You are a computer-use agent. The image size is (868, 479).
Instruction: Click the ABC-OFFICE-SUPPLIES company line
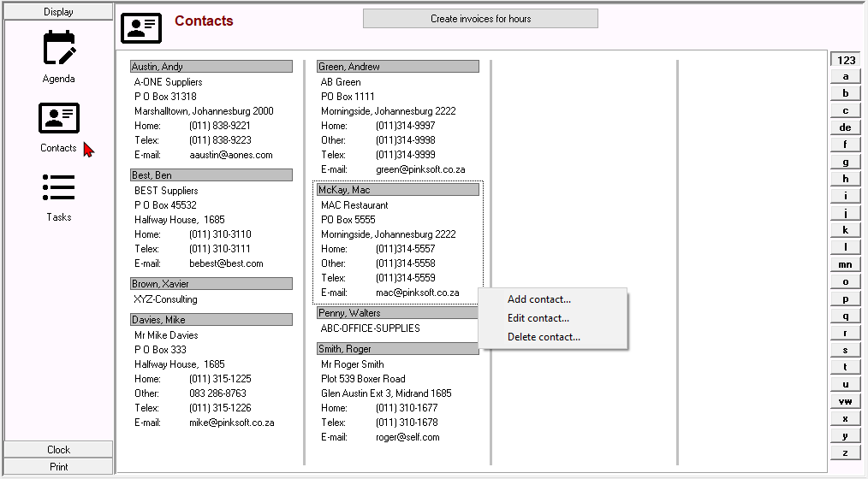point(371,328)
